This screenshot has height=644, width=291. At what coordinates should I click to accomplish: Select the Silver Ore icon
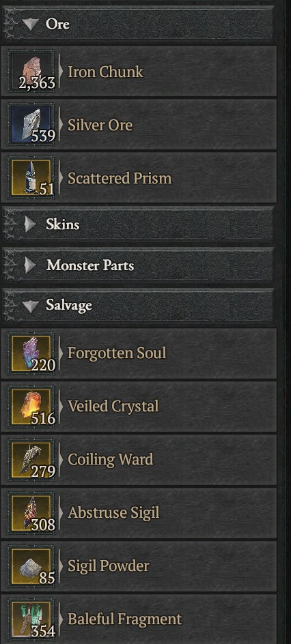coord(31,124)
